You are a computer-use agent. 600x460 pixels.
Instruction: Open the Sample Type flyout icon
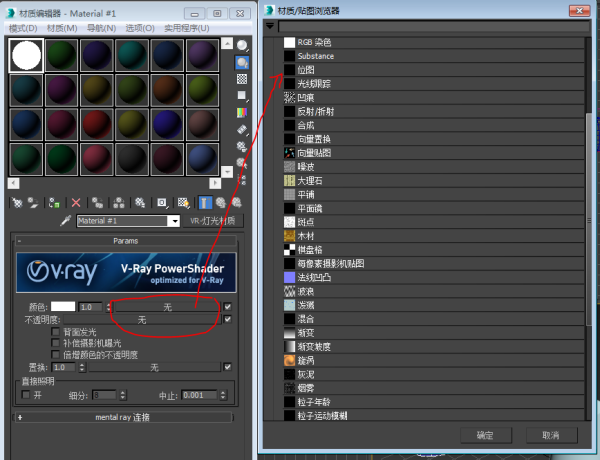(x=242, y=46)
